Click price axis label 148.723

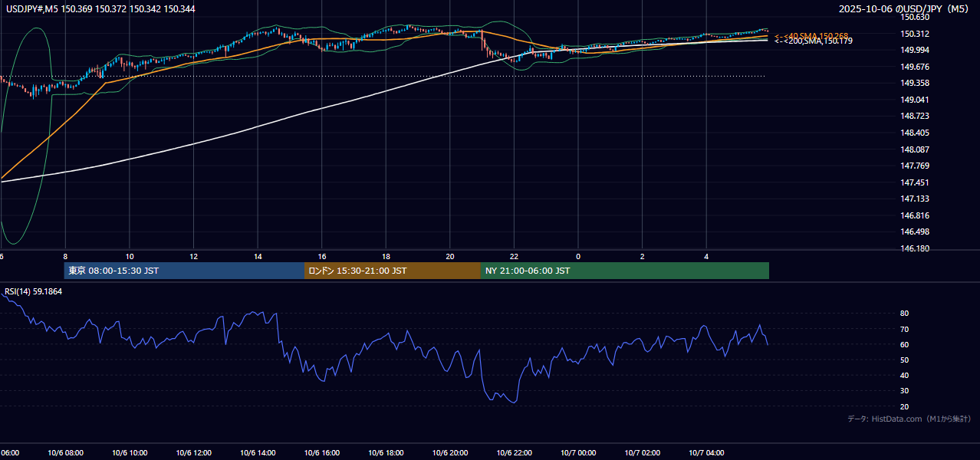point(915,116)
